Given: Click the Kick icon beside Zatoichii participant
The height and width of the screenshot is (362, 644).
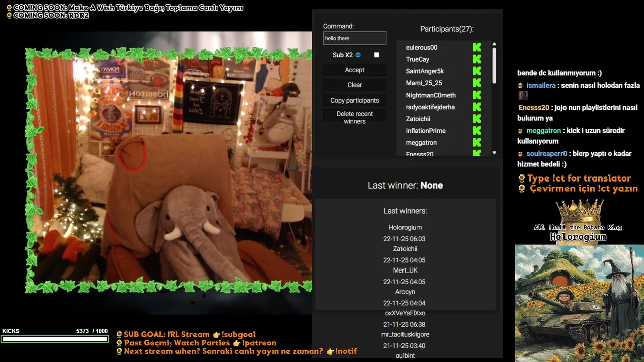Looking at the screenshot, I should coord(477,119).
